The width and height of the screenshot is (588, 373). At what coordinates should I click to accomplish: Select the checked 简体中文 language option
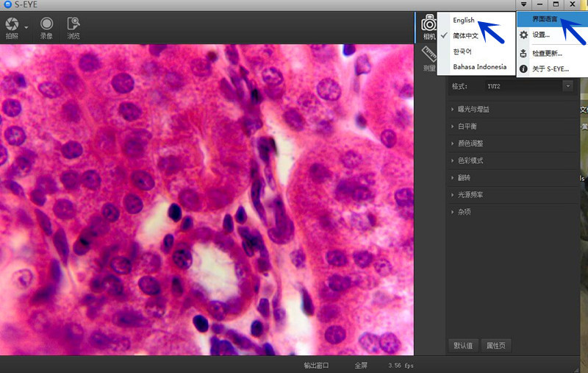coord(465,35)
